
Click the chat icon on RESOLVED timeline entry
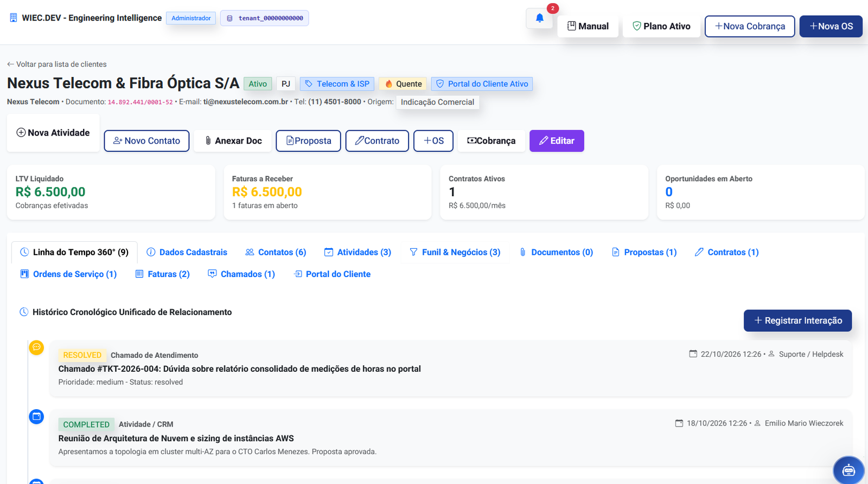[x=36, y=347]
